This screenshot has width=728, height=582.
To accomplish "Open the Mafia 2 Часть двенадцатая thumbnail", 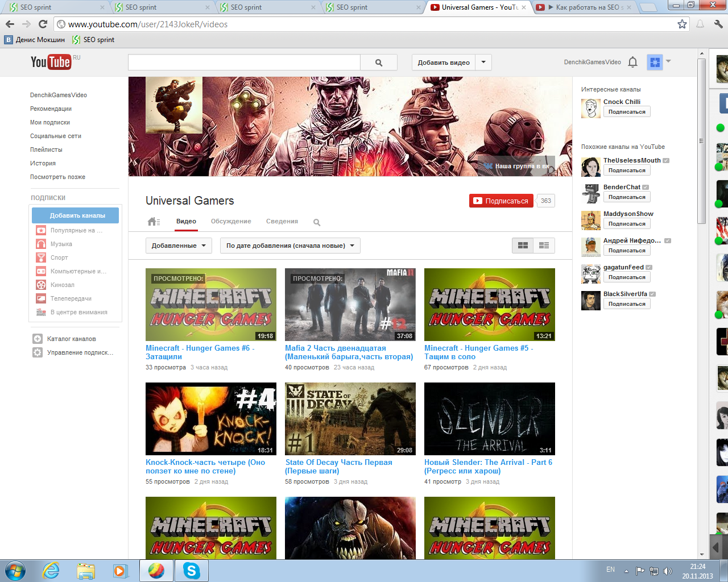I will coord(350,305).
